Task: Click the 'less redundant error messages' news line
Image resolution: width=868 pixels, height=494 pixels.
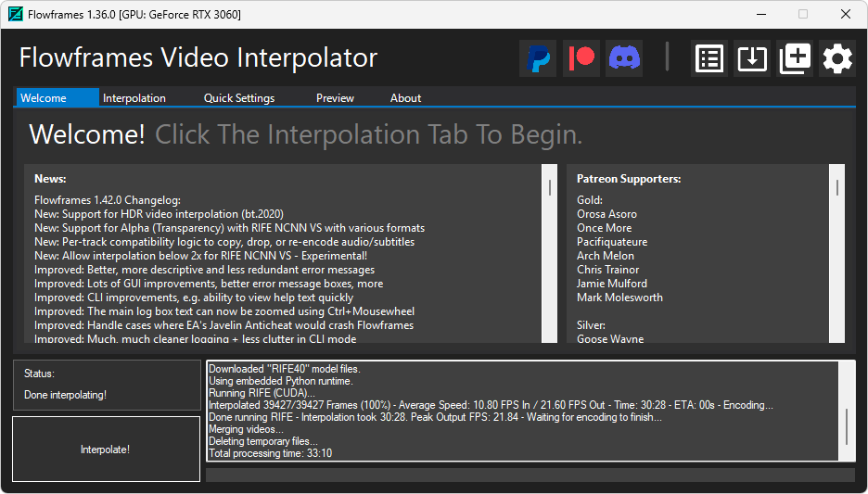Action: [204, 270]
